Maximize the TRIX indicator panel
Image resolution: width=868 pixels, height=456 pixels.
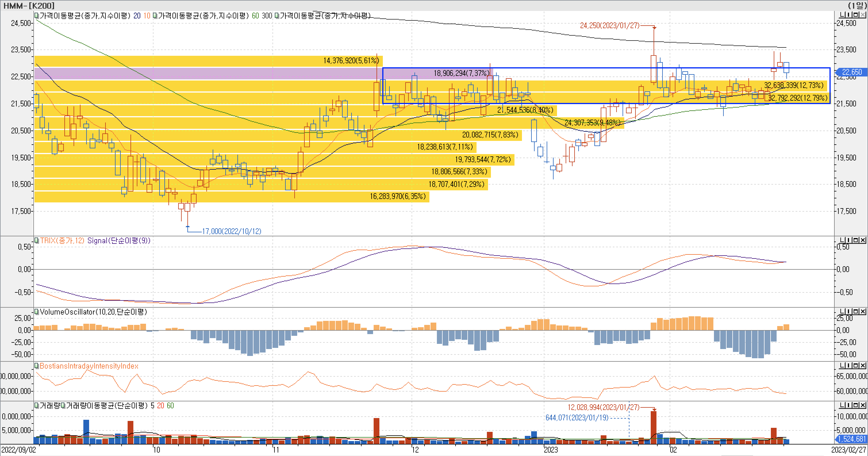[x=856, y=240]
